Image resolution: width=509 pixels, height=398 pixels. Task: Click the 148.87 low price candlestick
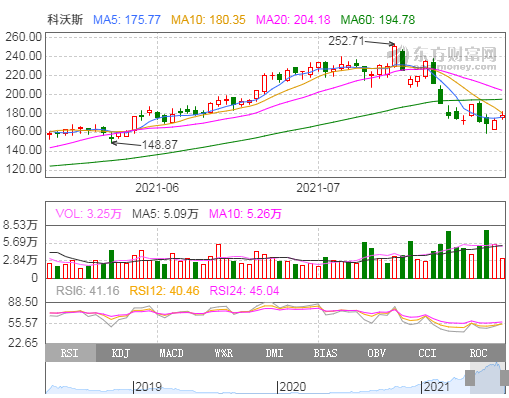pyautogui.click(x=111, y=138)
